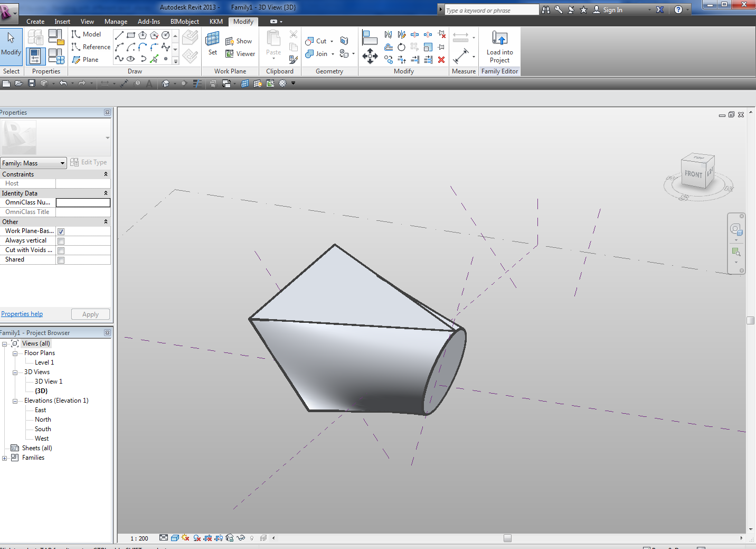
Task: Pick the Rotate tool in Modify panel
Action: click(x=402, y=47)
